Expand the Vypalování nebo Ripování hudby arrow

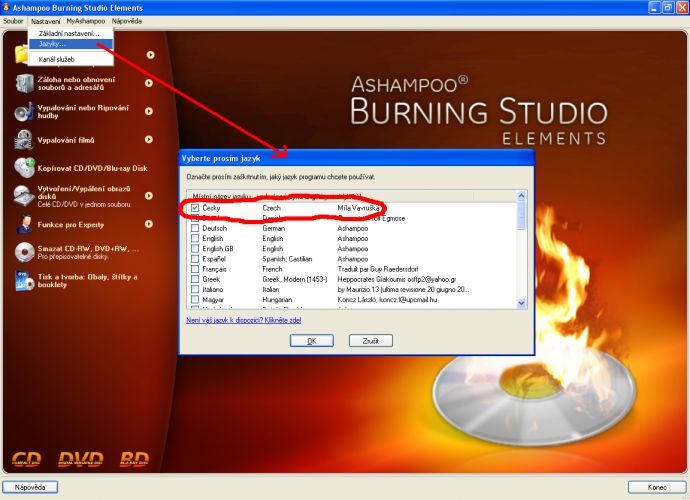(149, 111)
